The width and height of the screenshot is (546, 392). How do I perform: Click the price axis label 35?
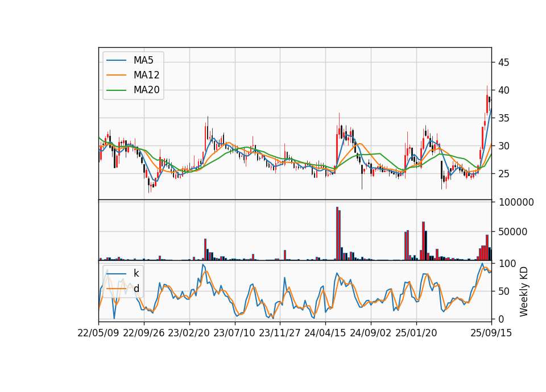tap(503, 118)
